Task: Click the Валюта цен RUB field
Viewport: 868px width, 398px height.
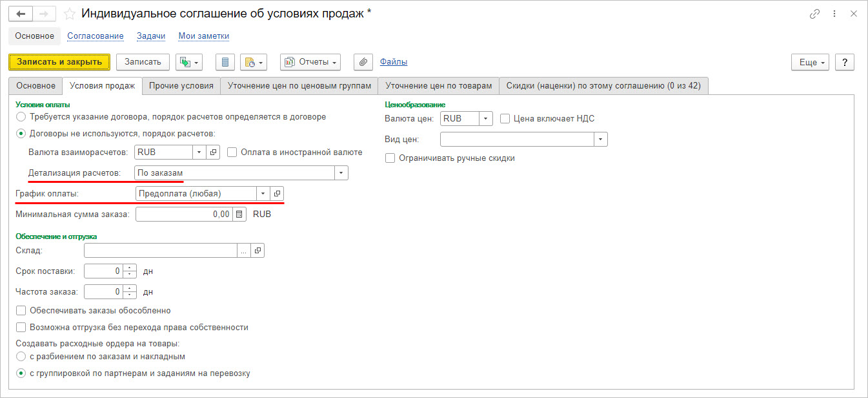Action: pos(459,119)
